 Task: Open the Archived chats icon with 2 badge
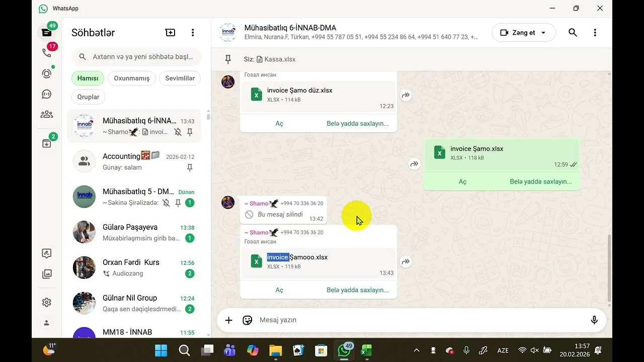coord(47,143)
